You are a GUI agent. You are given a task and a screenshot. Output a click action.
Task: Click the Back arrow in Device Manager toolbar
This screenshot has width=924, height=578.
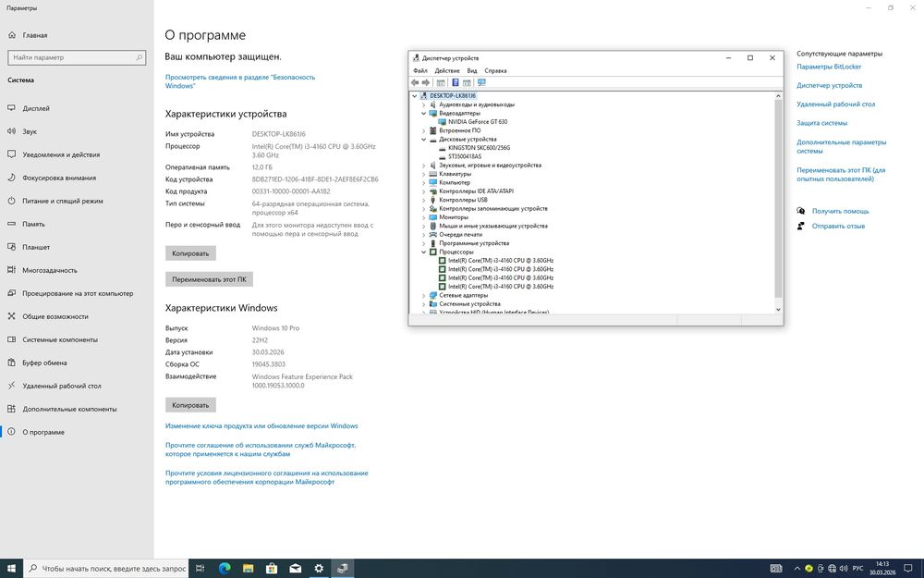(415, 82)
